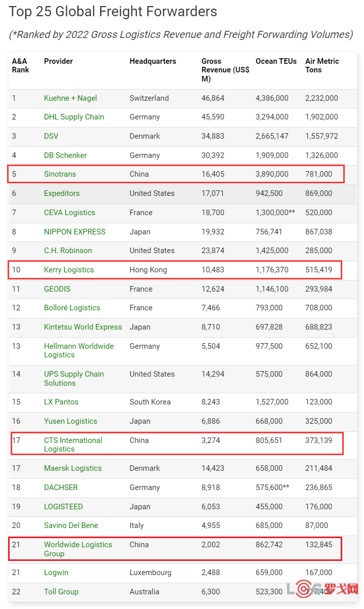The image size is (364, 609).
Task: Open the GEODIS provider link
Action: click(x=57, y=289)
